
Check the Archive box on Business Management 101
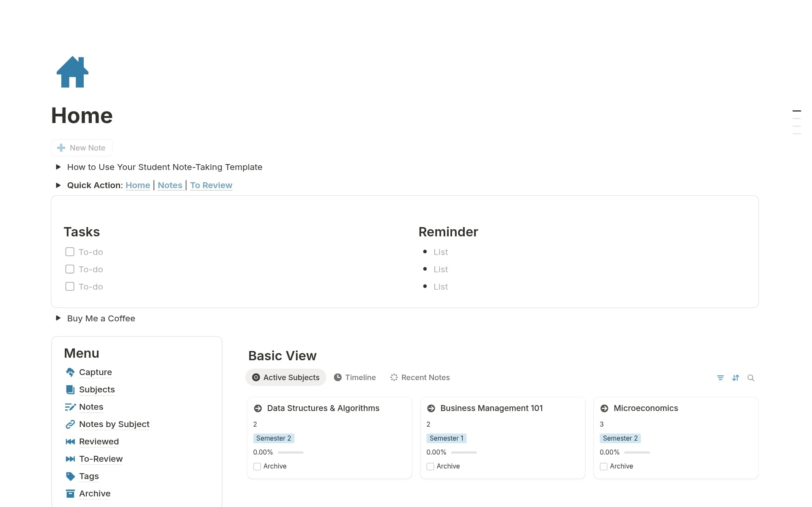(x=430, y=466)
